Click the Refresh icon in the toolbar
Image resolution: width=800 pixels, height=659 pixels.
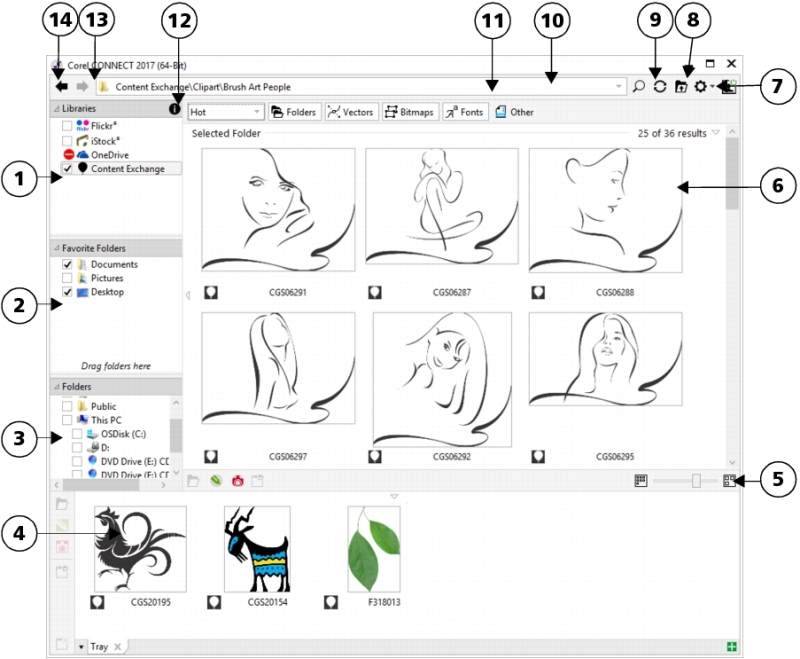660,87
